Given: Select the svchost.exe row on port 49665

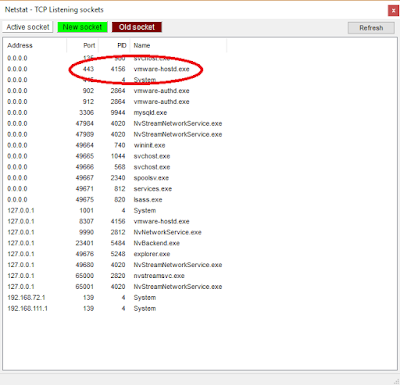Looking at the screenshot, I should click(x=115, y=156).
